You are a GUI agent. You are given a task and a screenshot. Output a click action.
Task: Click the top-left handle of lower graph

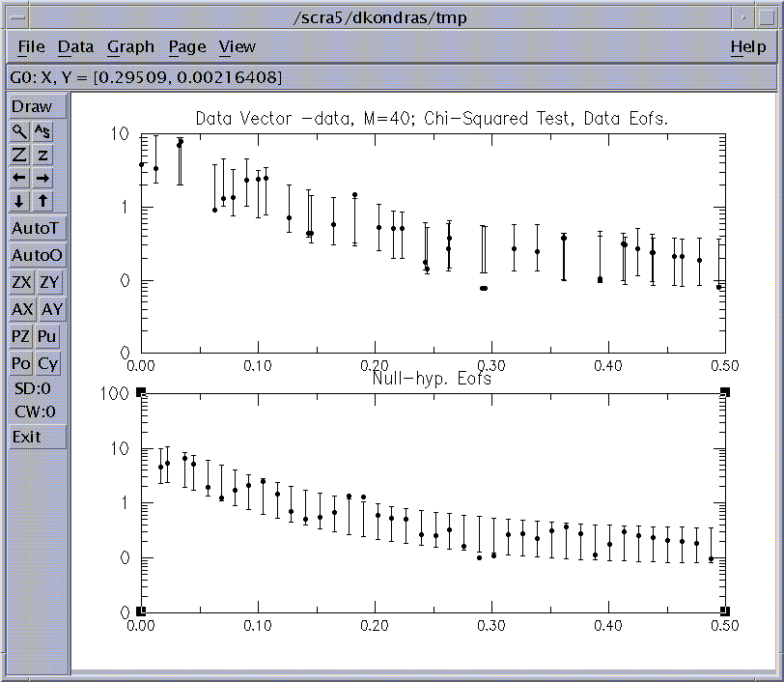pyautogui.click(x=141, y=391)
